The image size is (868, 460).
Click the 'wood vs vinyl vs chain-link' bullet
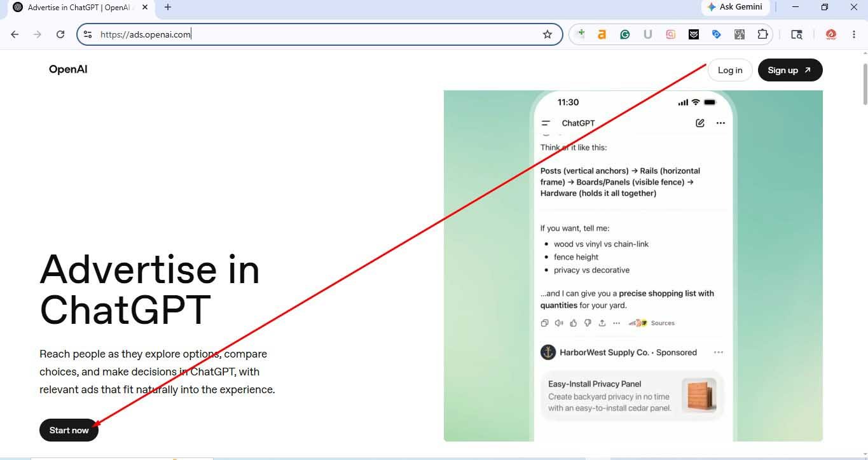coord(601,244)
